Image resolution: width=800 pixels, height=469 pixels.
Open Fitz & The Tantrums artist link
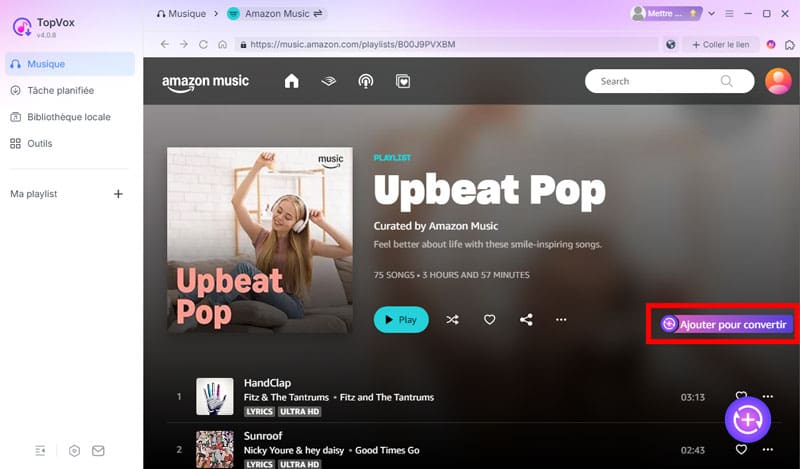[x=286, y=397]
